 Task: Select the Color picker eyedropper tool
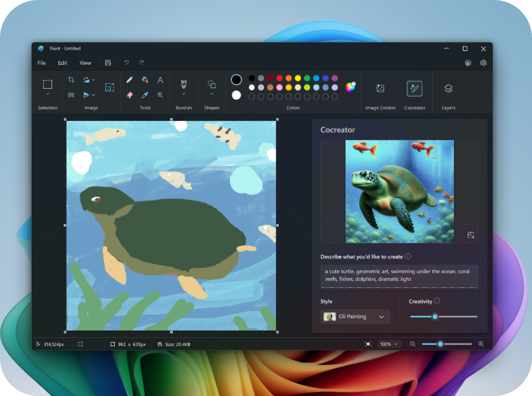point(145,95)
